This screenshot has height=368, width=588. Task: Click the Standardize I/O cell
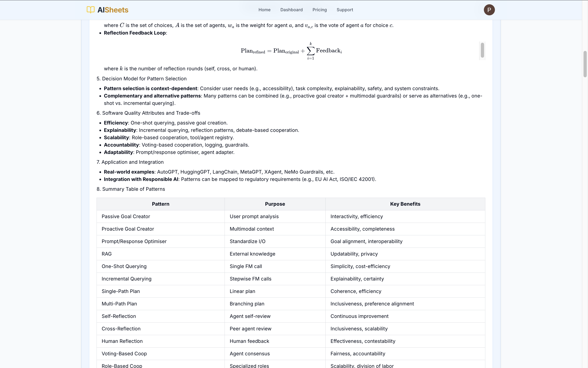click(275, 241)
